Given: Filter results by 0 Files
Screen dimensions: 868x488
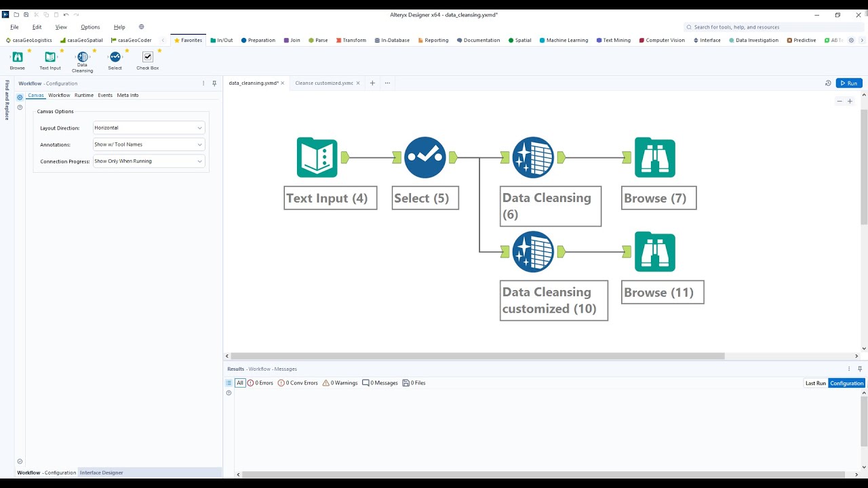Looking at the screenshot, I should click(414, 383).
